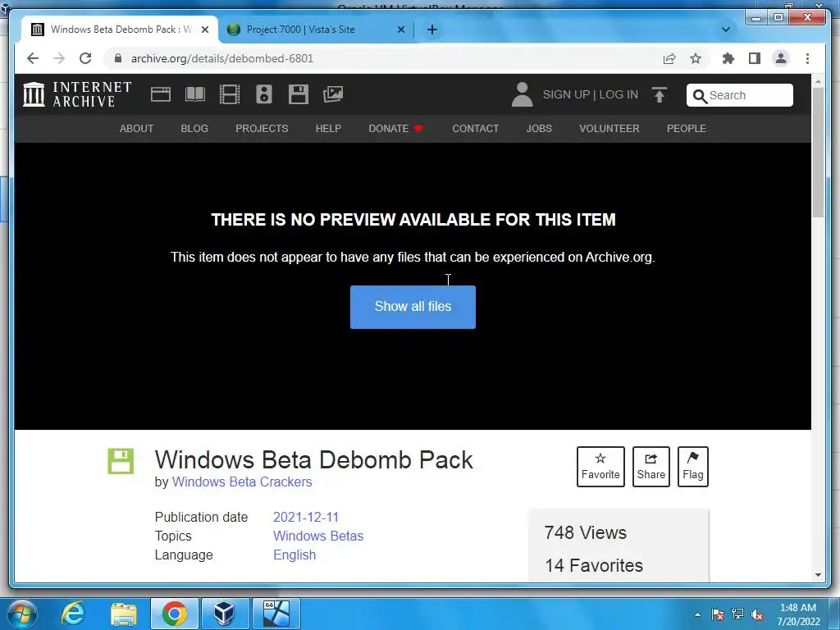Click the 2021-12-11 publication date link

pos(306,517)
